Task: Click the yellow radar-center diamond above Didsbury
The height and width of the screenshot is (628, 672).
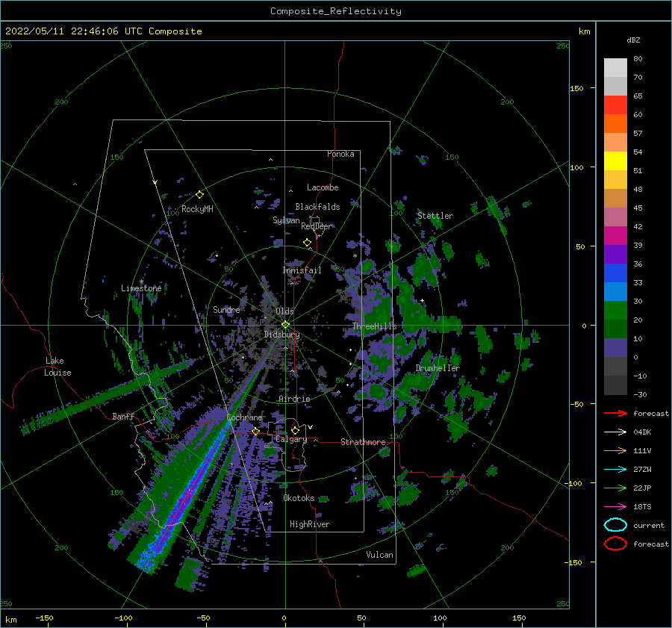Action: (x=285, y=325)
